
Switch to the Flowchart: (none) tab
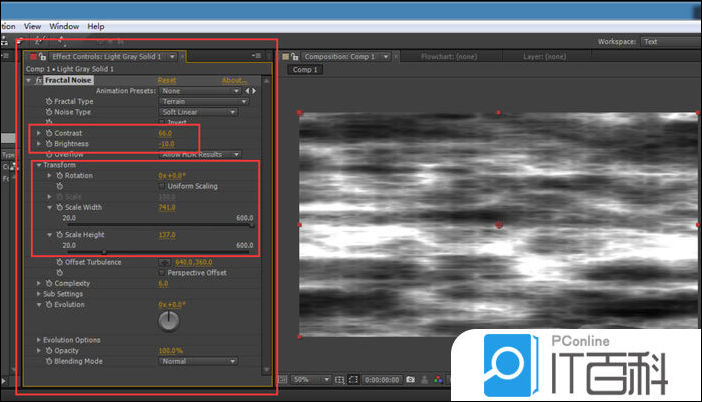tap(449, 57)
